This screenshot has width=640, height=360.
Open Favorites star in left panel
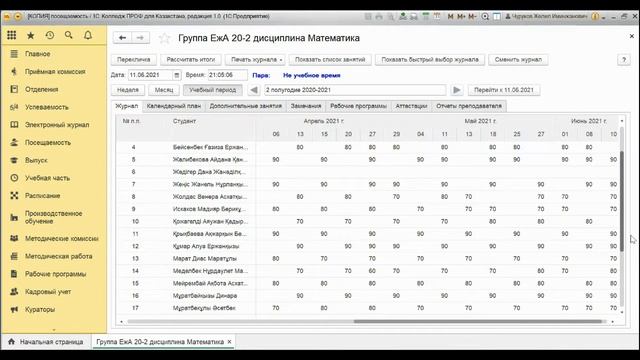click(31, 36)
